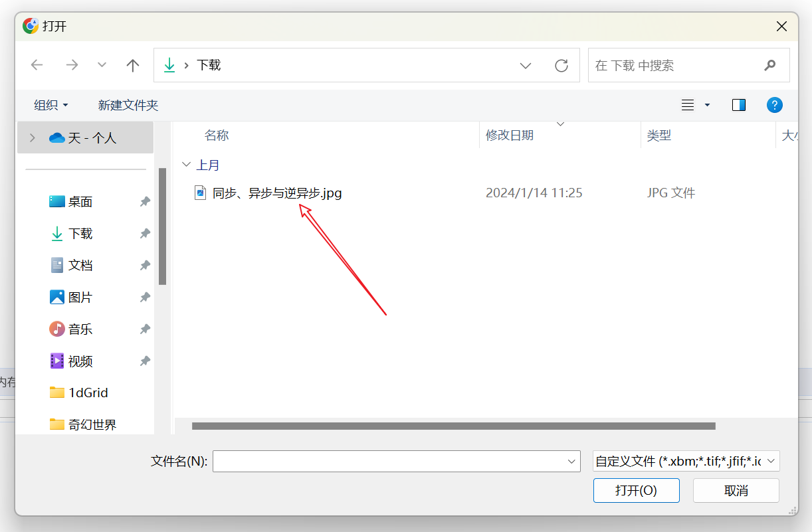The height and width of the screenshot is (532, 812).
Task: Click the horizontal scrollbar in file list
Action: (x=454, y=426)
